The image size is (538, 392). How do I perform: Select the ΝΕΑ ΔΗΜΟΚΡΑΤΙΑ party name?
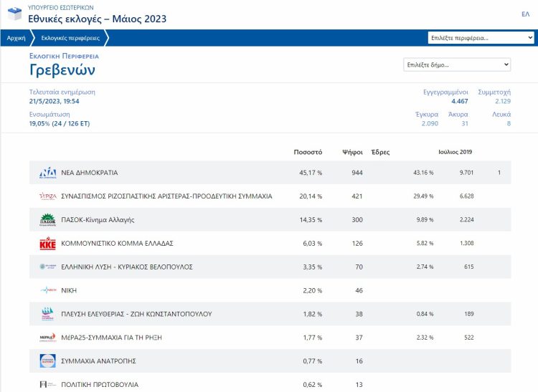click(89, 173)
